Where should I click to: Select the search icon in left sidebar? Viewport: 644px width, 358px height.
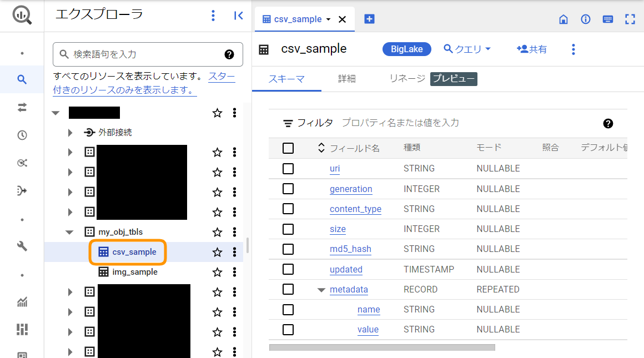(22, 79)
